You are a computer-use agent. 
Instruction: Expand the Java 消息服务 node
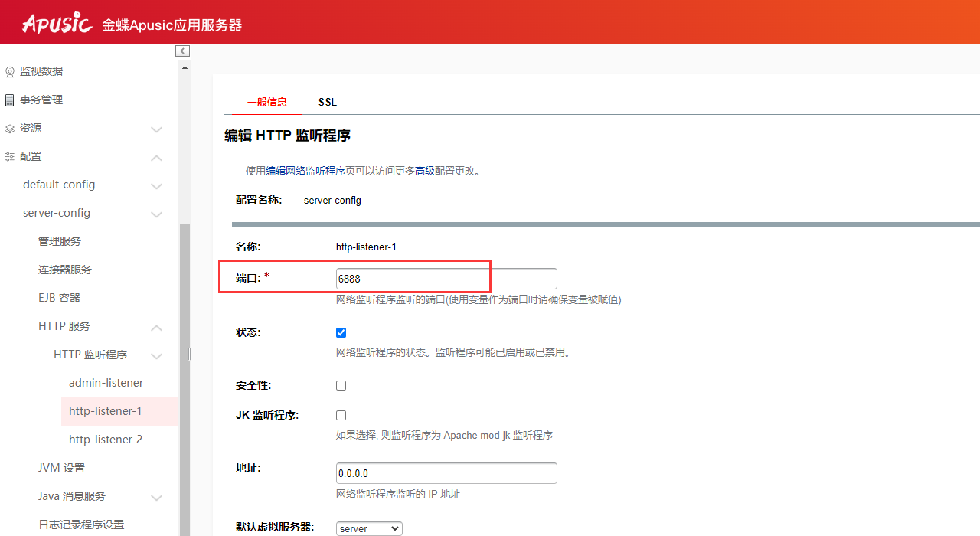[x=156, y=498]
